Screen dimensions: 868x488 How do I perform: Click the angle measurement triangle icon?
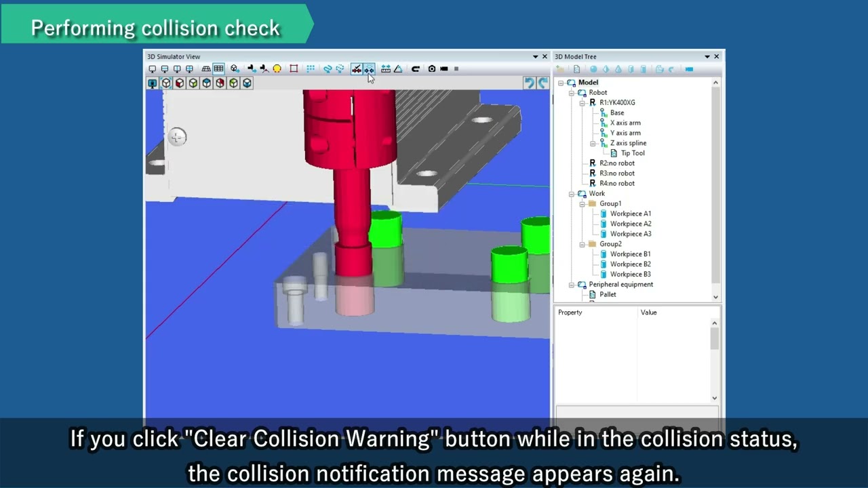click(x=398, y=68)
